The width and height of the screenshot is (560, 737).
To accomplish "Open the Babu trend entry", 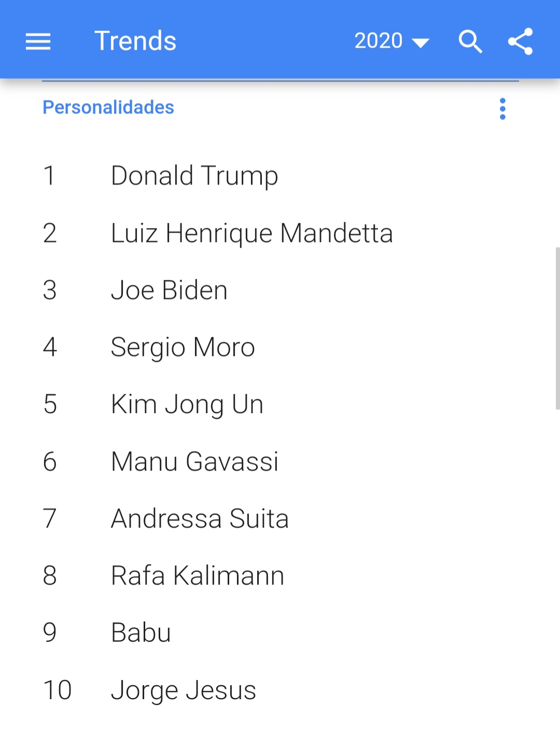I will click(141, 632).
